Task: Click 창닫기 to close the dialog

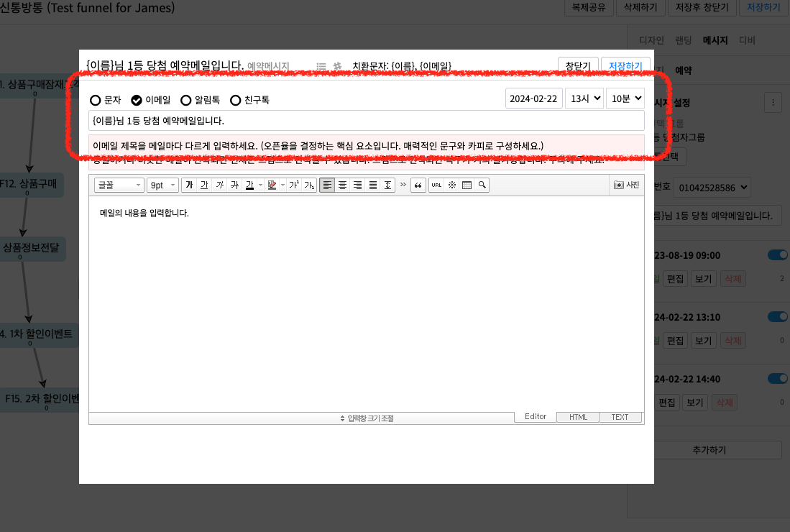Action: [x=577, y=66]
